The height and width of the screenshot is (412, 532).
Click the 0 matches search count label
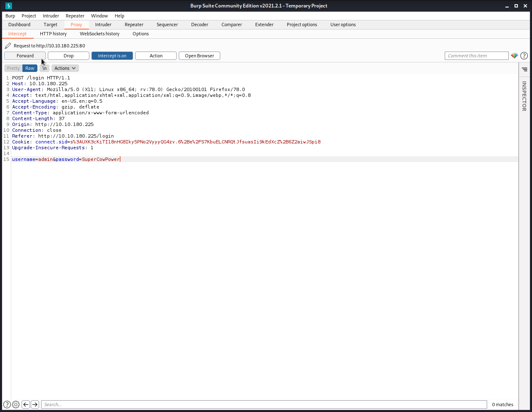point(502,405)
